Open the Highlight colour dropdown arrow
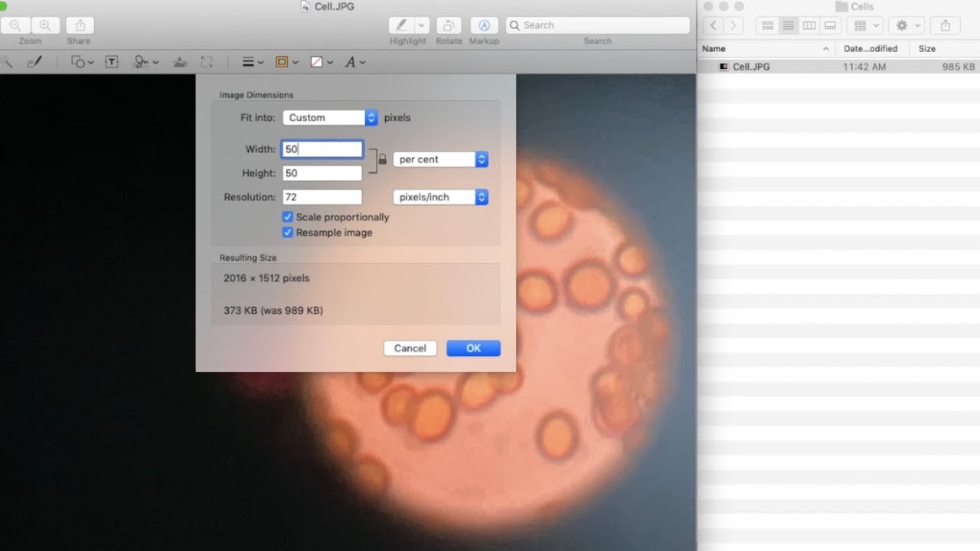 coord(421,25)
